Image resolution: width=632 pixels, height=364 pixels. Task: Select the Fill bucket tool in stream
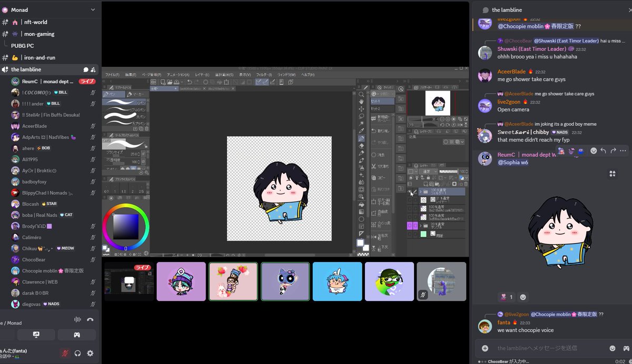pos(361,204)
